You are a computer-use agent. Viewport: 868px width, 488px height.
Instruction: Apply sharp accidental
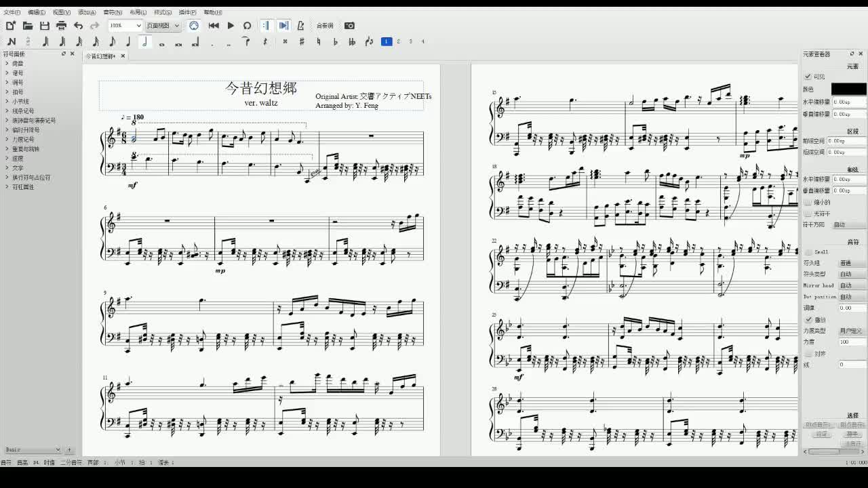point(302,42)
